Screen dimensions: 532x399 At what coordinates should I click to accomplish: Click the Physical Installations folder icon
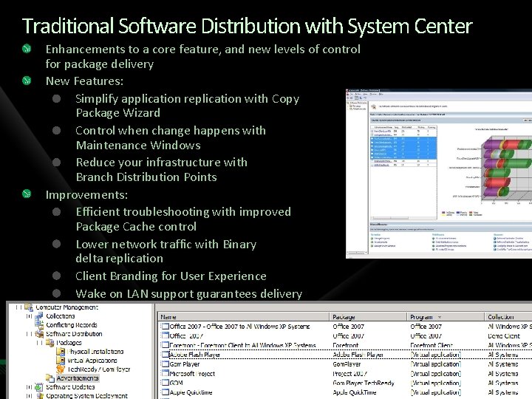(61, 352)
